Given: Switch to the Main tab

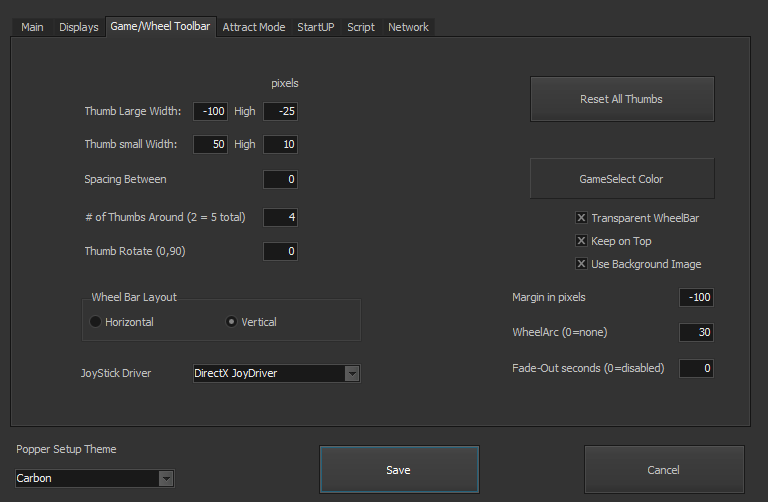Looking at the screenshot, I should click(32, 27).
